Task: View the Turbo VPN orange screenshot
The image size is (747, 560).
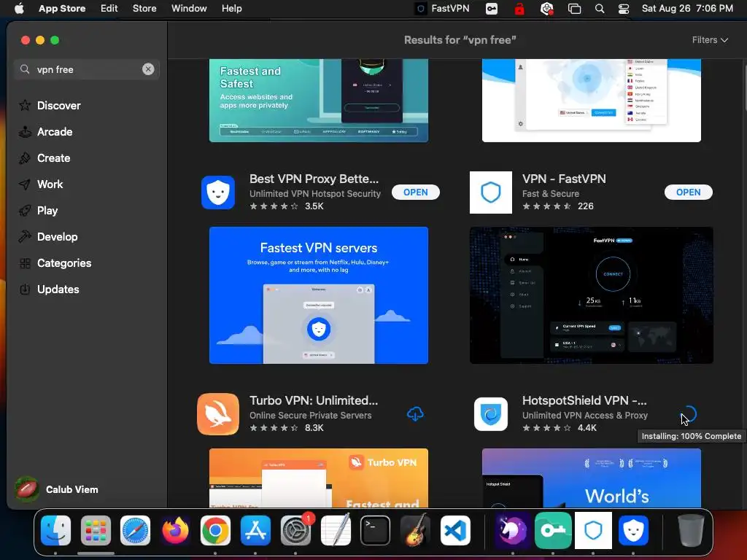Action: pos(318,478)
